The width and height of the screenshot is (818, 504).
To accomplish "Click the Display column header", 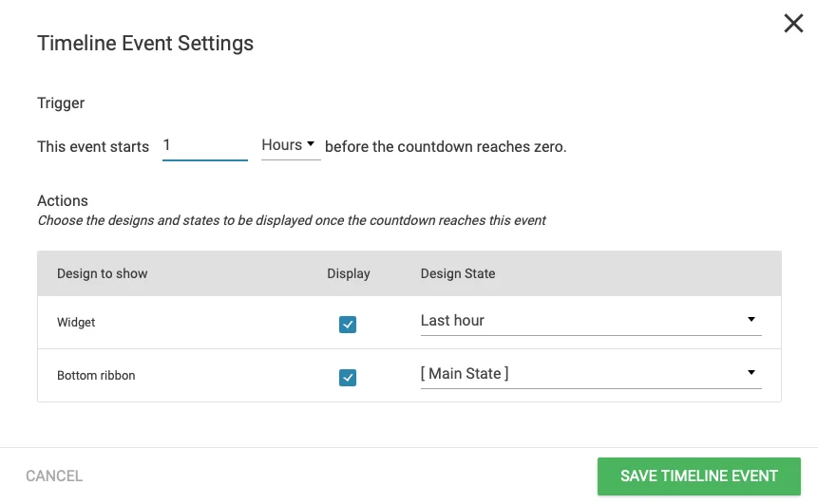I will 349,273.
